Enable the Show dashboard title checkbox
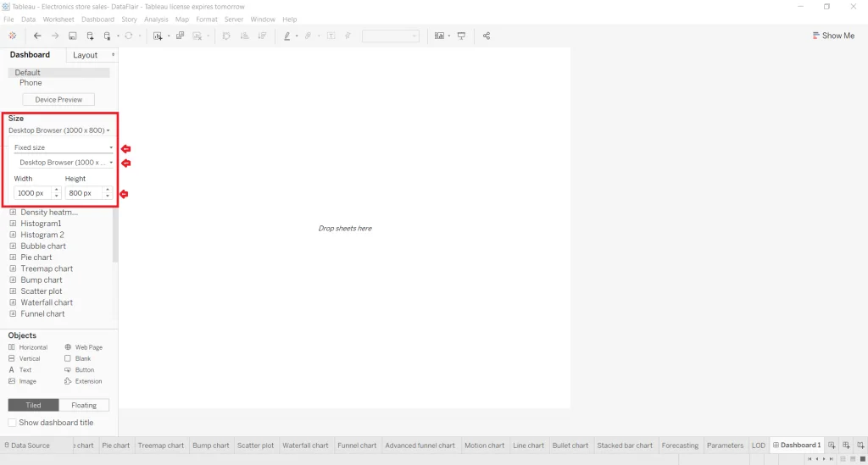The image size is (868, 465). [x=12, y=423]
